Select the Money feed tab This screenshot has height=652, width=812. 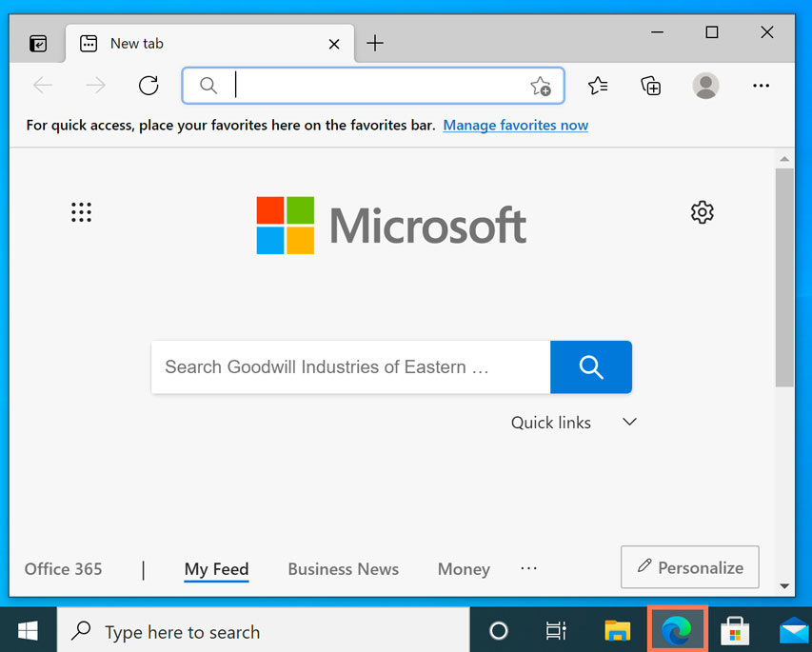[464, 568]
